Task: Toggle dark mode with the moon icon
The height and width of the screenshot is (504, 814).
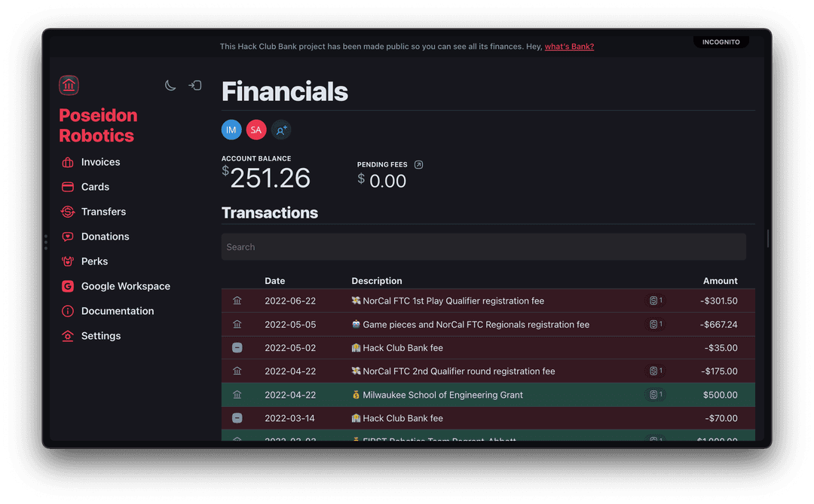Action: click(x=170, y=85)
